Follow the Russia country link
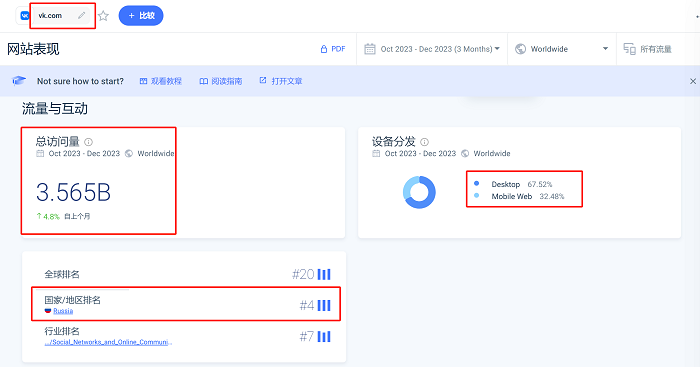 [63, 311]
